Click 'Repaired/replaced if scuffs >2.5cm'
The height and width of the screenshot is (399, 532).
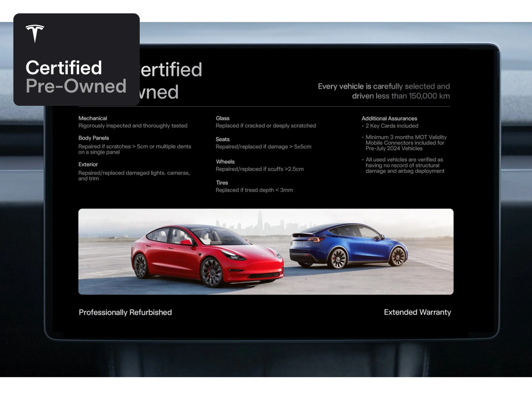point(259,169)
